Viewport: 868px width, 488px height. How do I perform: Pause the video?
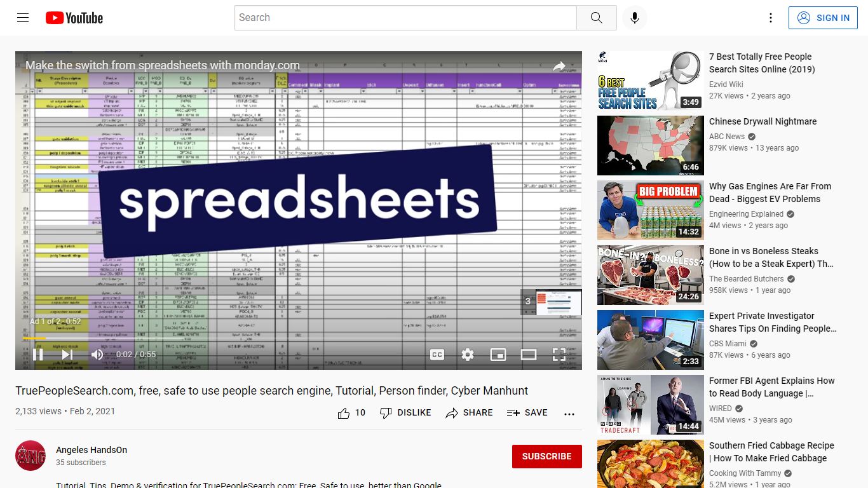coord(38,355)
